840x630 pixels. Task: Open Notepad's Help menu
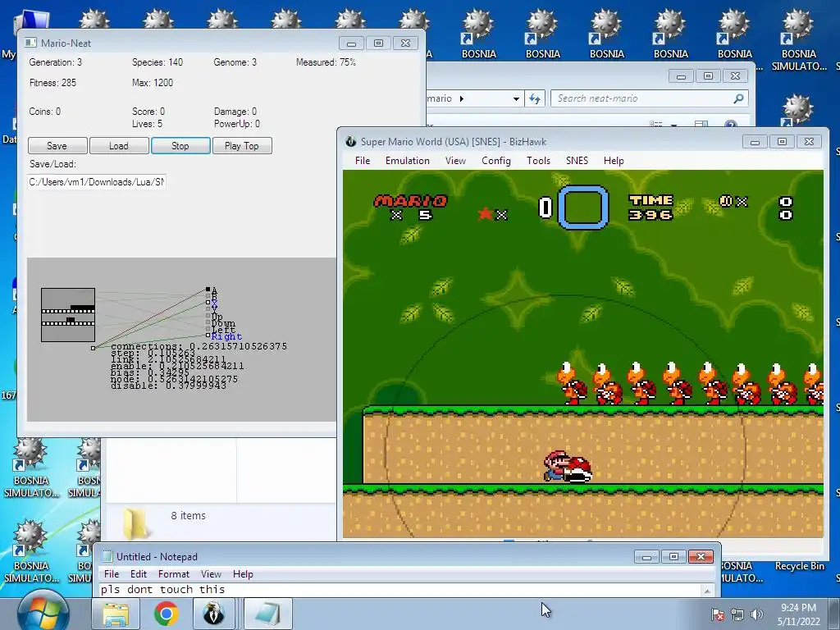[243, 573]
